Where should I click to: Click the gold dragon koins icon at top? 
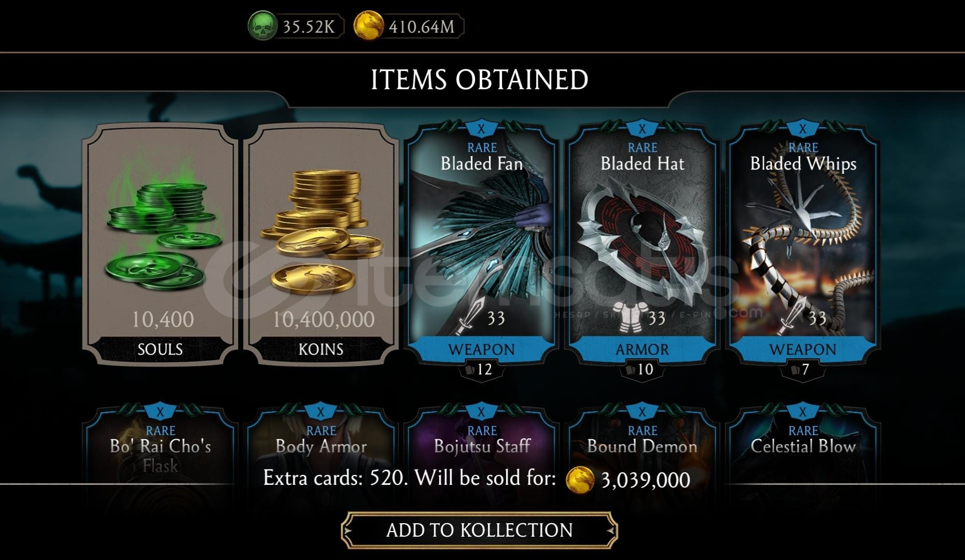tap(369, 26)
